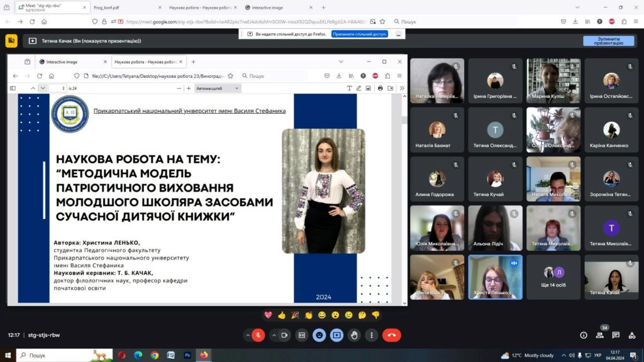Click Припинити спільний доступ button
This screenshot has height=362, width=644.
[x=360, y=34]
